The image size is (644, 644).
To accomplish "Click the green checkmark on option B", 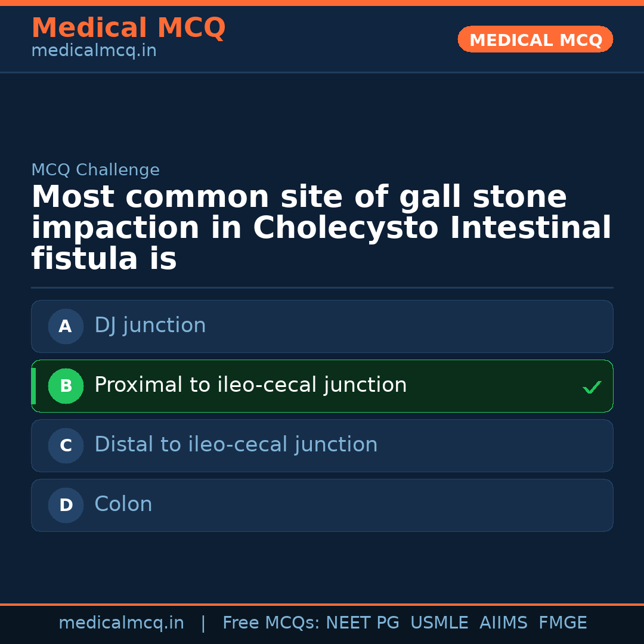I will click(x=592, y=388).
